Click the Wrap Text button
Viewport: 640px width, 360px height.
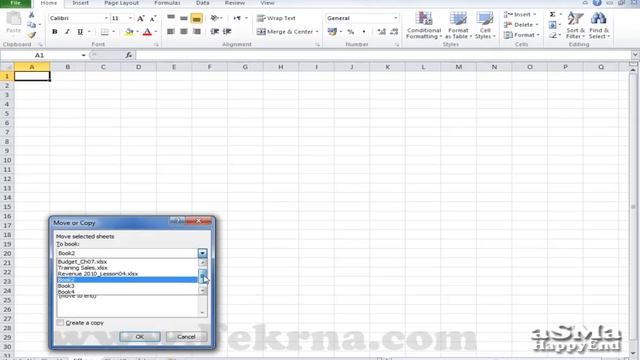(x=276, y=18)
